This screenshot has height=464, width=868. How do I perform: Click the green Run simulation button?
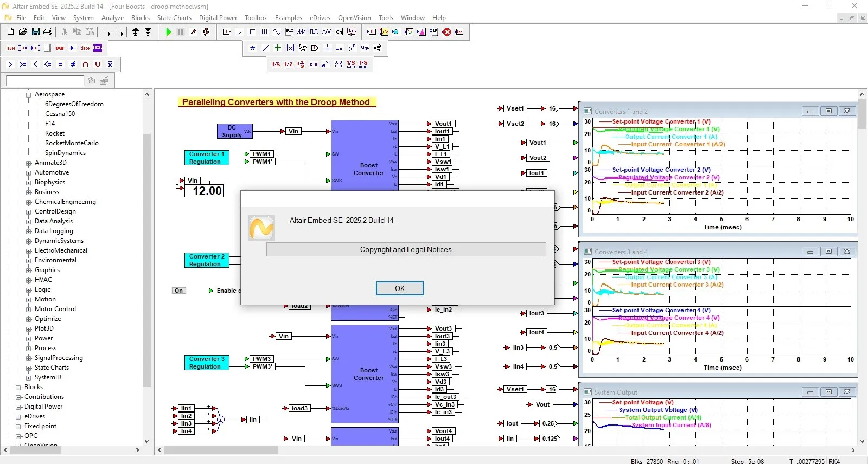168,32
